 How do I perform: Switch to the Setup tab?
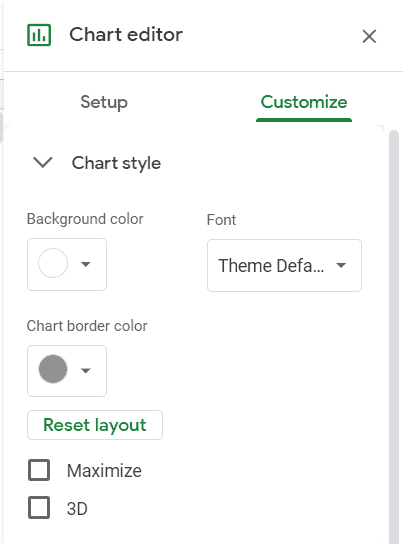click(104, 102)
